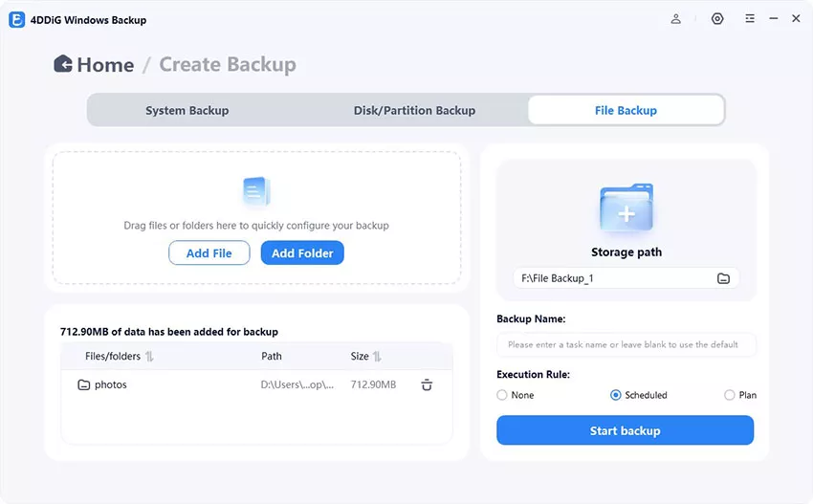Click the 4DDiG app logo icon
The image size is (813, 504).
(16, 20)
